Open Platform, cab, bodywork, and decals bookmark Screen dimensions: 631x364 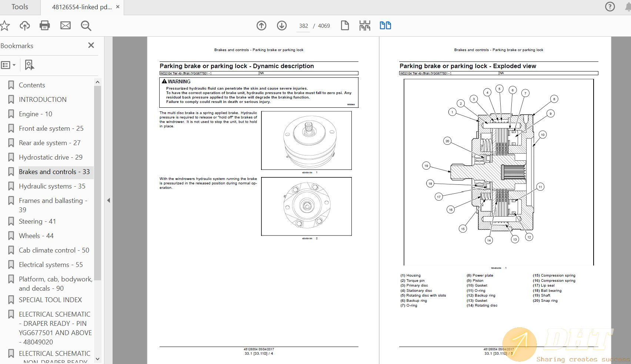[56, 284]
